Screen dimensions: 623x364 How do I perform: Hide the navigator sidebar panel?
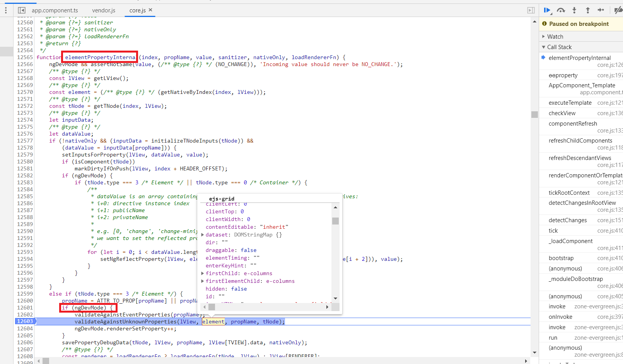[x=22, y=10]
